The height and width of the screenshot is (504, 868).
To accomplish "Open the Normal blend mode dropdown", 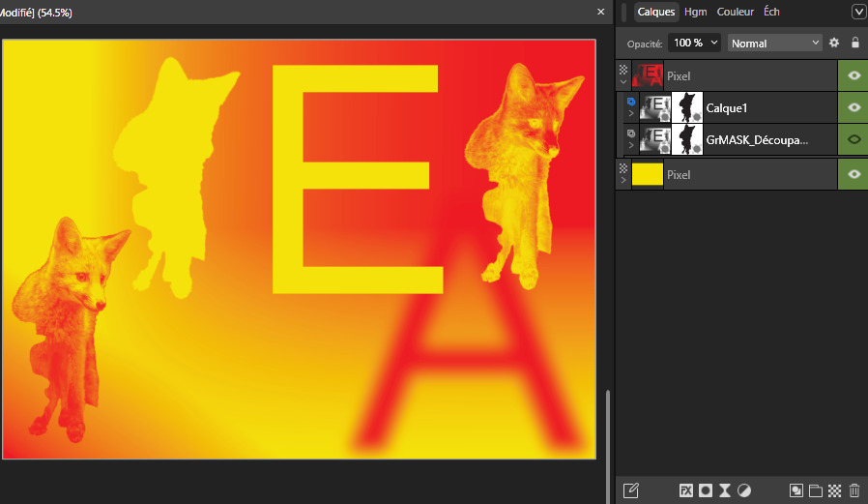I will 774,43.
